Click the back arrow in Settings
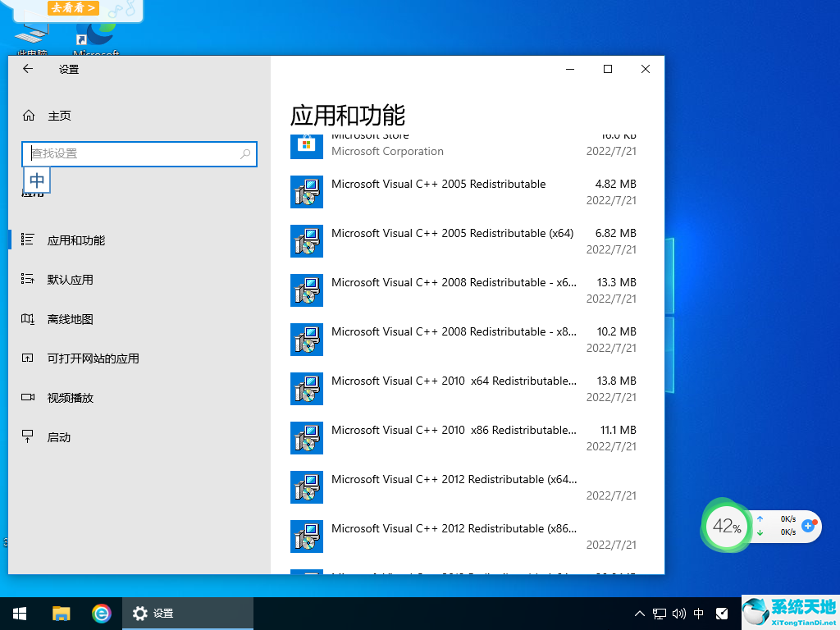The height and width of the screenshot is (630, 840). pyautogui.click(x=28, y=70)
